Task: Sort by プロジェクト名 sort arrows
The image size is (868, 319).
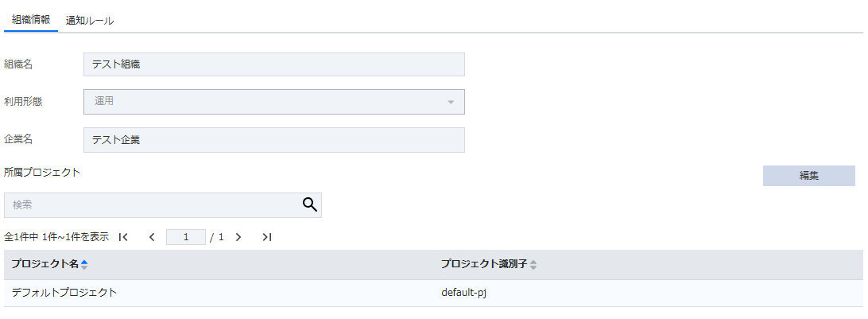Action: (85, 264)
